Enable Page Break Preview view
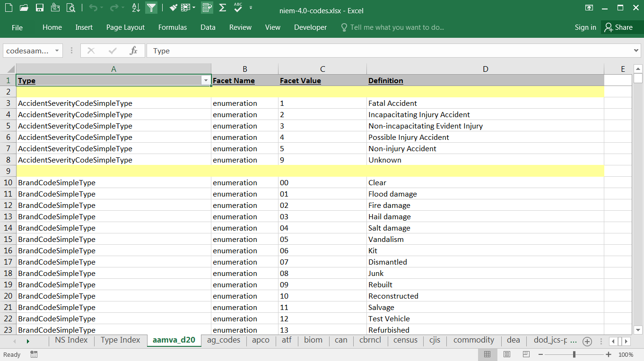644x361 pixels. pos(526,354)
